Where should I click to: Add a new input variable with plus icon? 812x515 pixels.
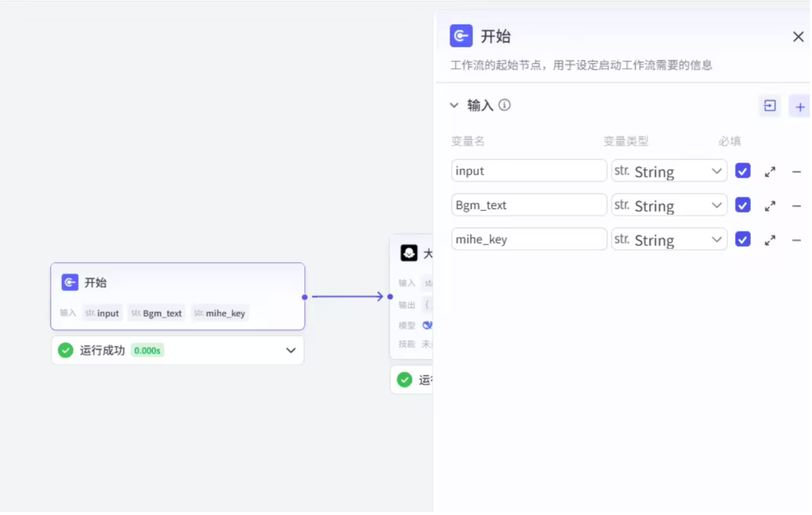tap(799, 106)
